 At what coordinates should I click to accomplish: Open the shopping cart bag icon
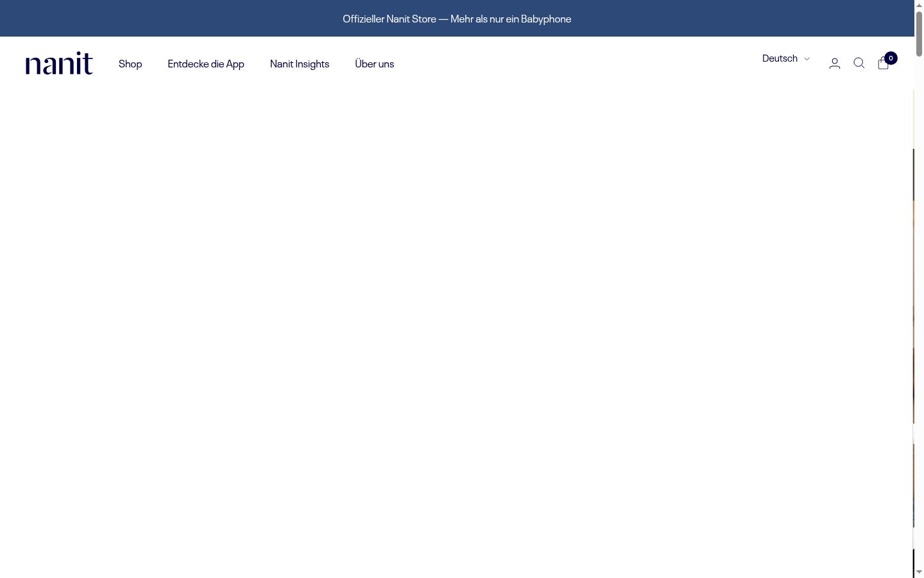point(884,62)
